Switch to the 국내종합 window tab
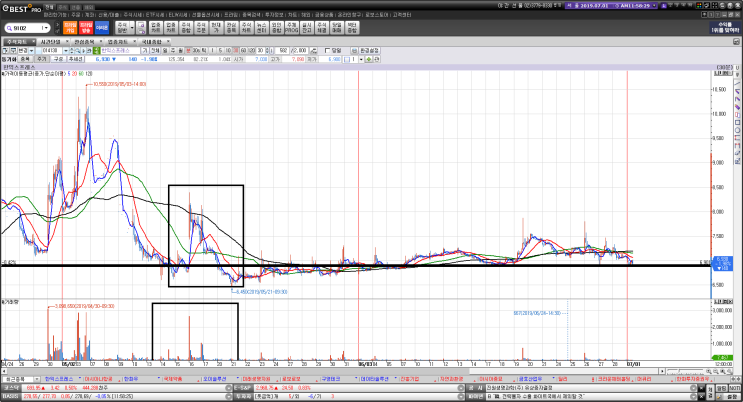This screenshot has height=402, width=743. click(x=152, y=42)
